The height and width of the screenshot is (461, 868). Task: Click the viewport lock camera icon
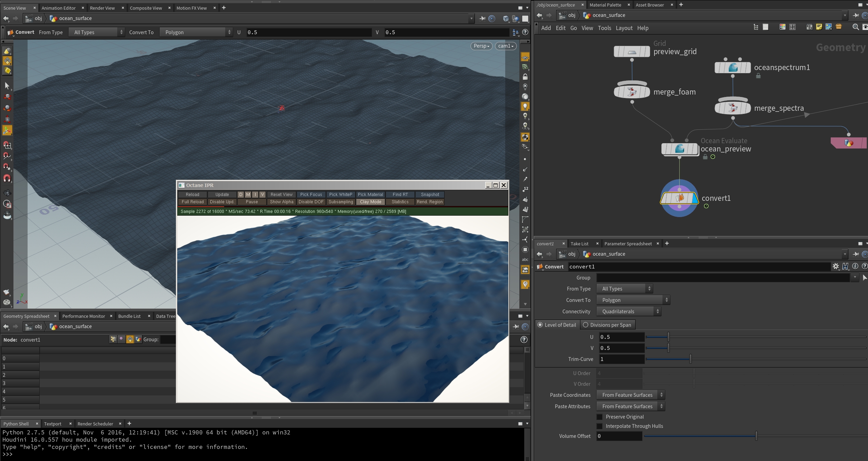tap(525, 77)
